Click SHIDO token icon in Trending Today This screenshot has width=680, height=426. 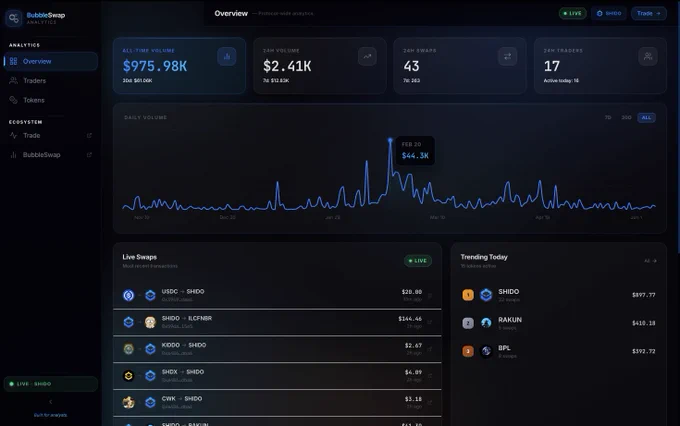[486, 295]
